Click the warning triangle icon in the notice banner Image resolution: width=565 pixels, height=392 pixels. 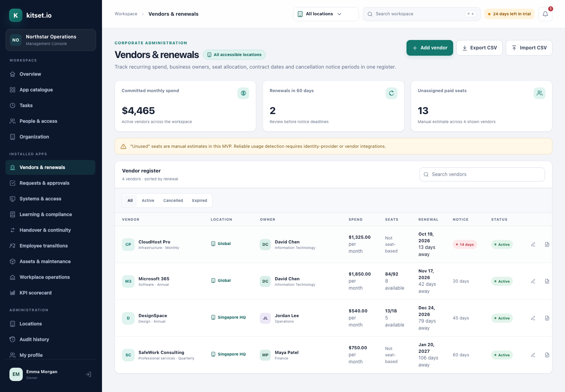[123, 146]
